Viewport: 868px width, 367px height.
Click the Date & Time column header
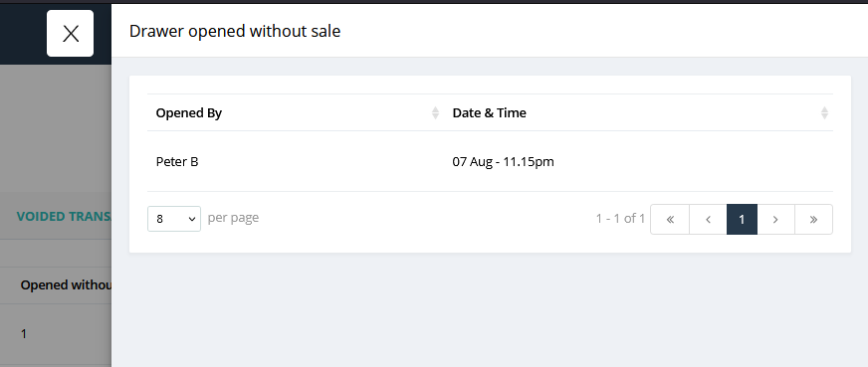pos(490,112)
